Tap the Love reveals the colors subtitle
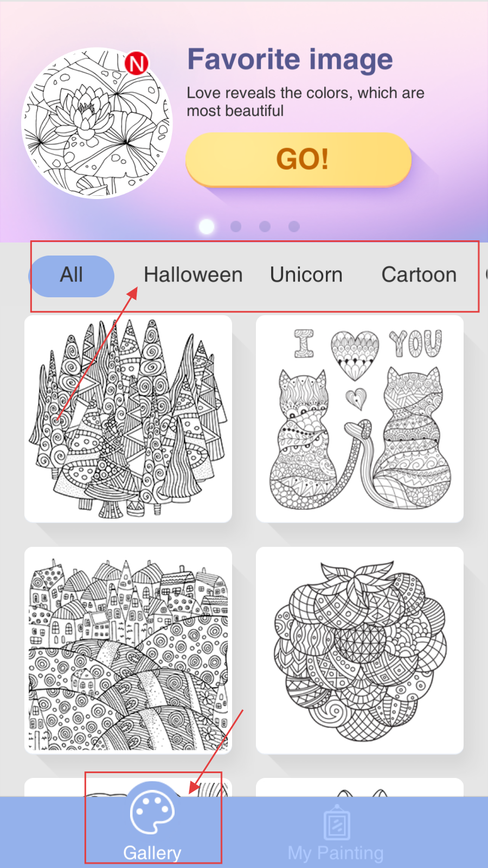Screen dimensions: 488x868 pyautogui.click(x=305, y=101)
